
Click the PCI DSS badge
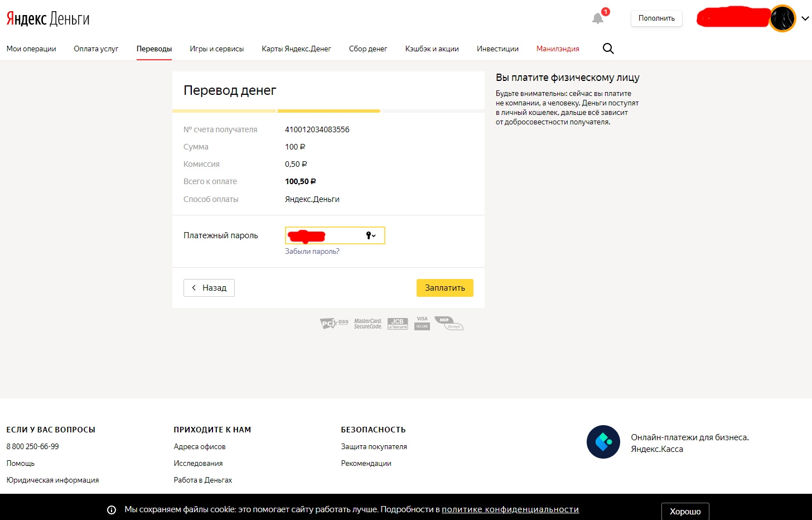click(333, 324)
